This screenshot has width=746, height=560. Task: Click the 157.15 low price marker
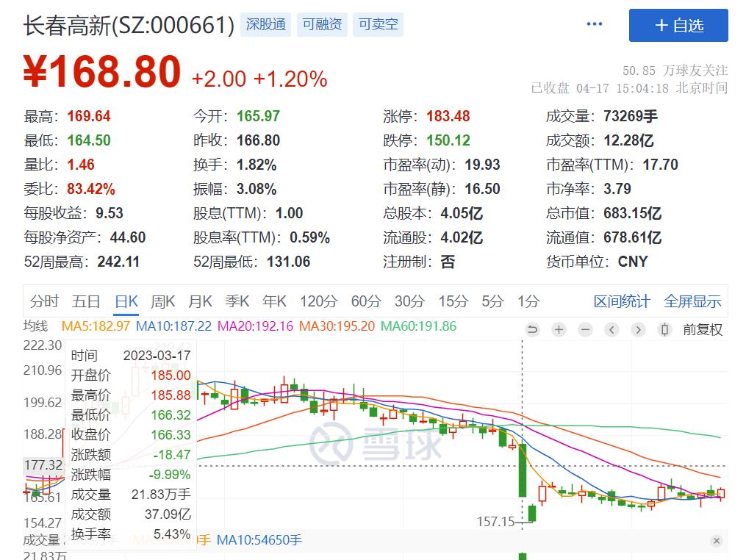tap(496, 522)
